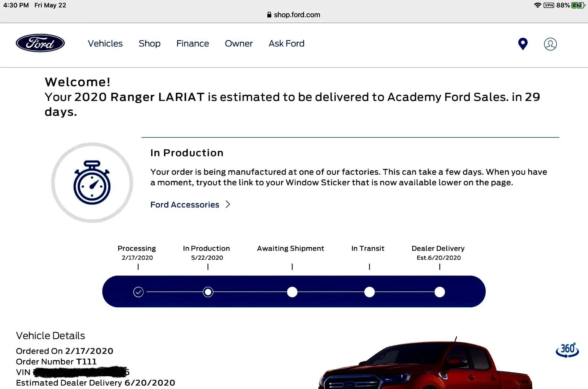Tap the shop.ford.com address bar

pos(294,15)
